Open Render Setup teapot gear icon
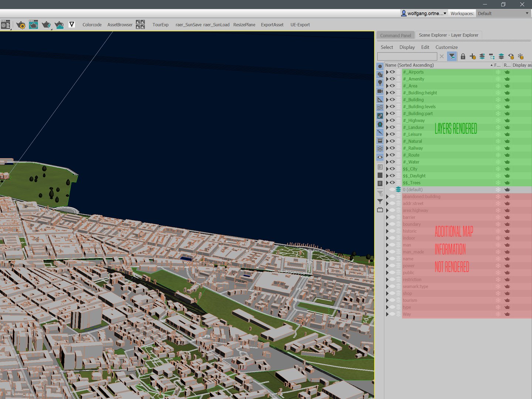532x399 pixels. [x=21, y=25]
